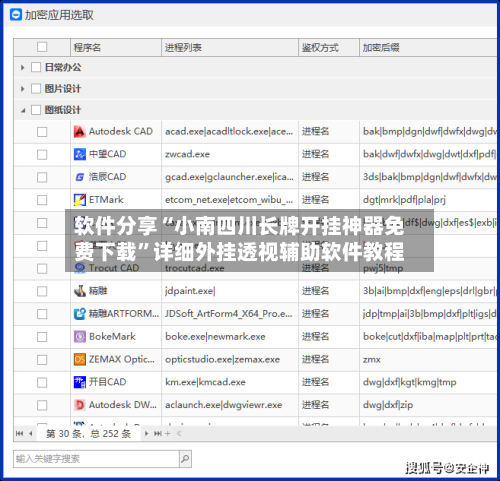500x481 pixels.
Task: Click the 精雕 program icon
Action: pyautogui.click(x=79, y=291)
